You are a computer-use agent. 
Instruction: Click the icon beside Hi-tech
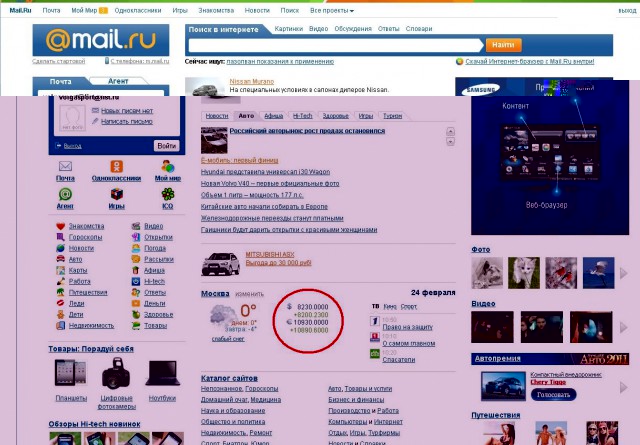point(136,281)
